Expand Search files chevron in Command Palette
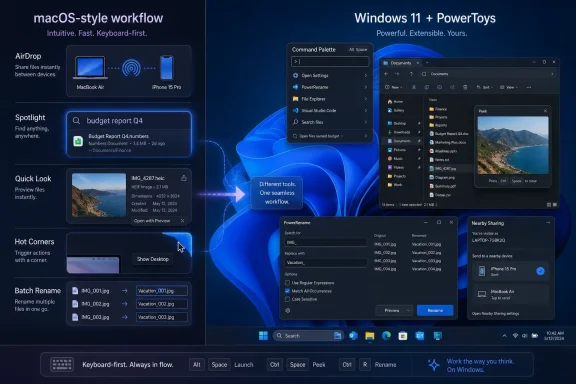The height and width of the screenshot is (384, 576). point(366,122)
